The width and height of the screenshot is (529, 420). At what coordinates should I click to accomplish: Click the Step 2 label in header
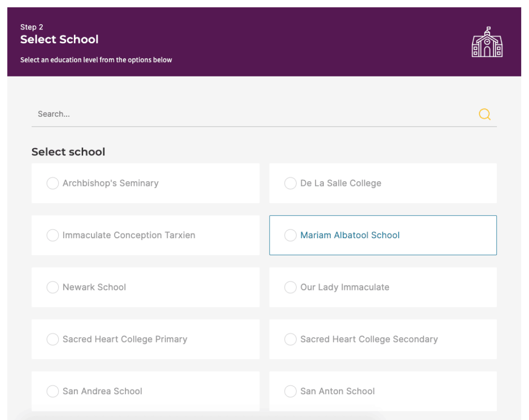coord(32,27)
